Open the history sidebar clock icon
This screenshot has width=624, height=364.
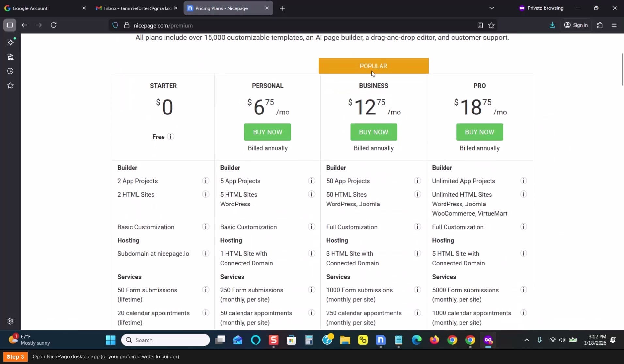[x=10, y=71]
